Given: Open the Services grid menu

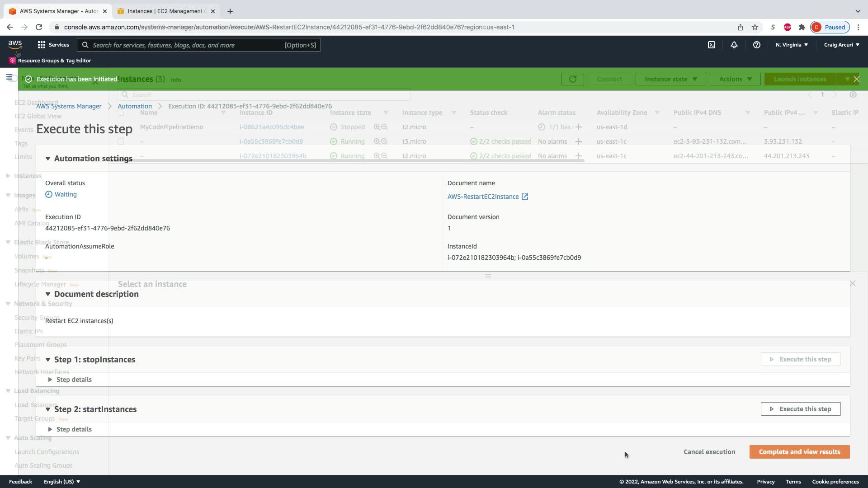Looking at the screenshot, I should [53, 45].
